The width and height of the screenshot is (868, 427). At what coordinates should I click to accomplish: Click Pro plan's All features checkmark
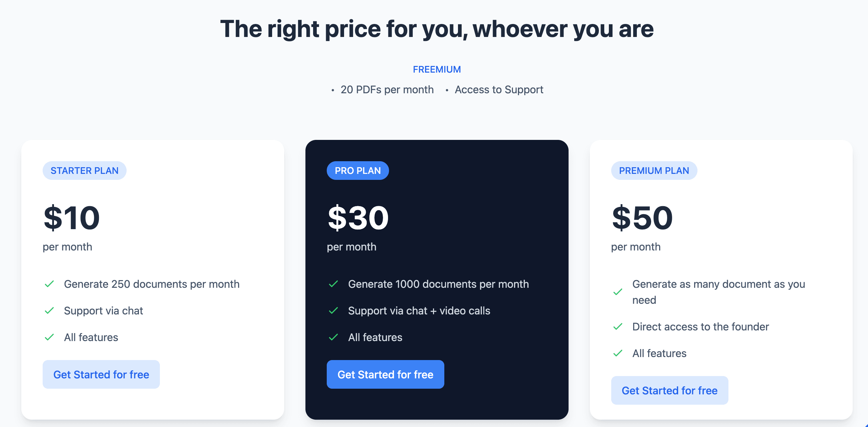[x=333, y=337]
